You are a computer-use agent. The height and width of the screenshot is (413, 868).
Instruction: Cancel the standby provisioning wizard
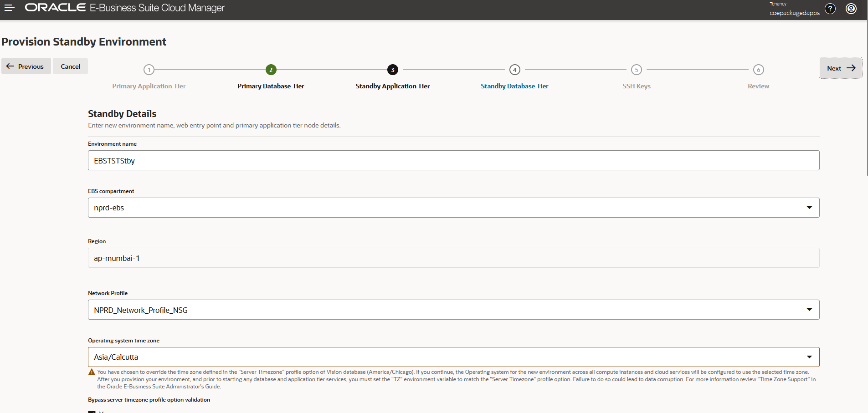(70, 66)
